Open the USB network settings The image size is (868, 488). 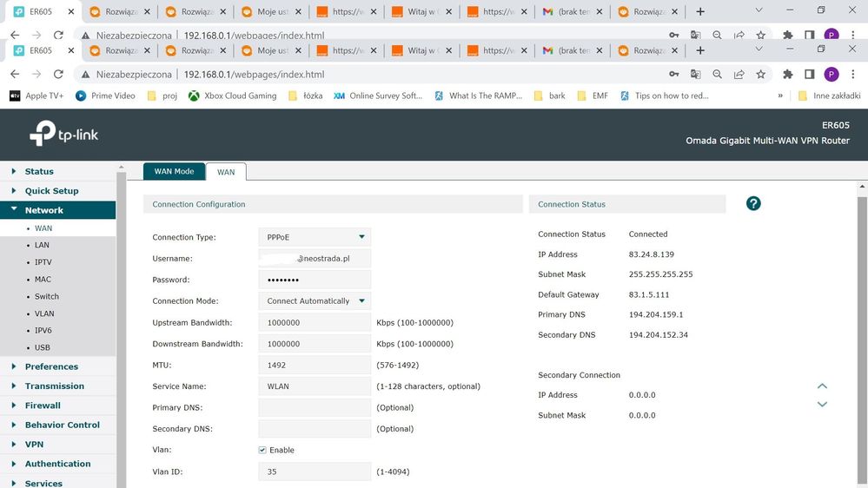tap(42, 347)
